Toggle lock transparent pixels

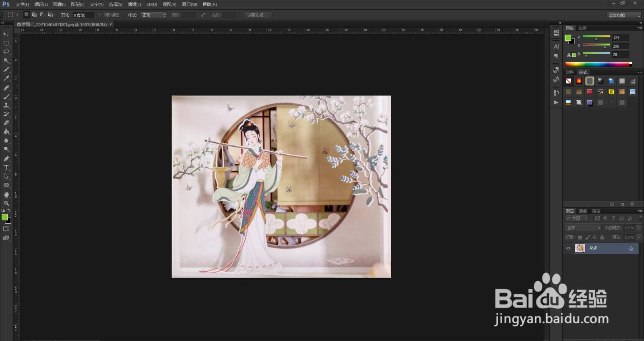point(580,237)
